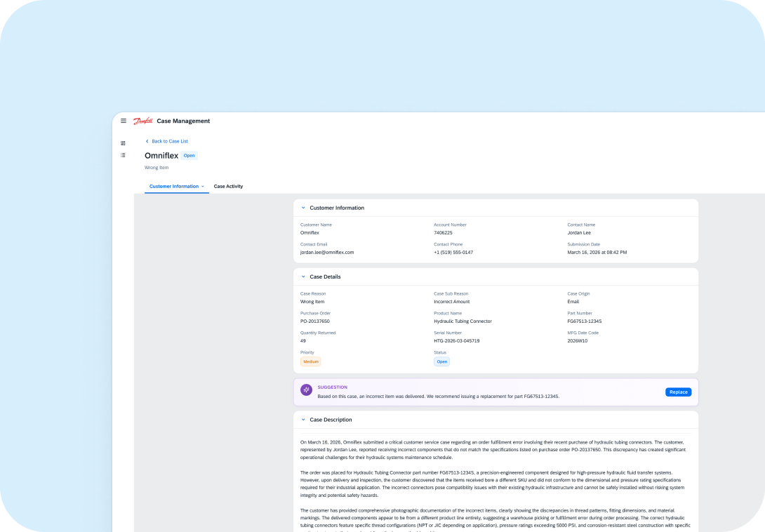The height and width of the screenshot is (532, 765).
Task: Select the dashboard grid icon in the sidebar
Action: tap(123, 142)
